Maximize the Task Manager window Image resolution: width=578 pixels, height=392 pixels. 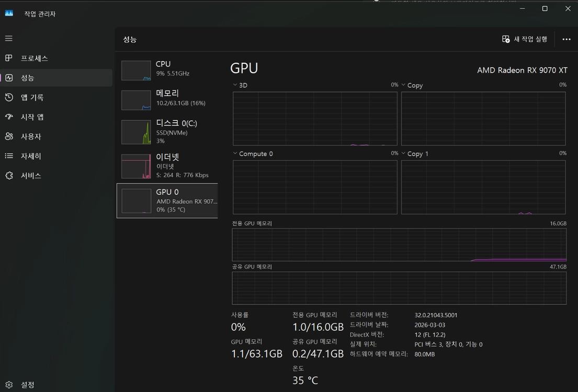coord(545,8)
